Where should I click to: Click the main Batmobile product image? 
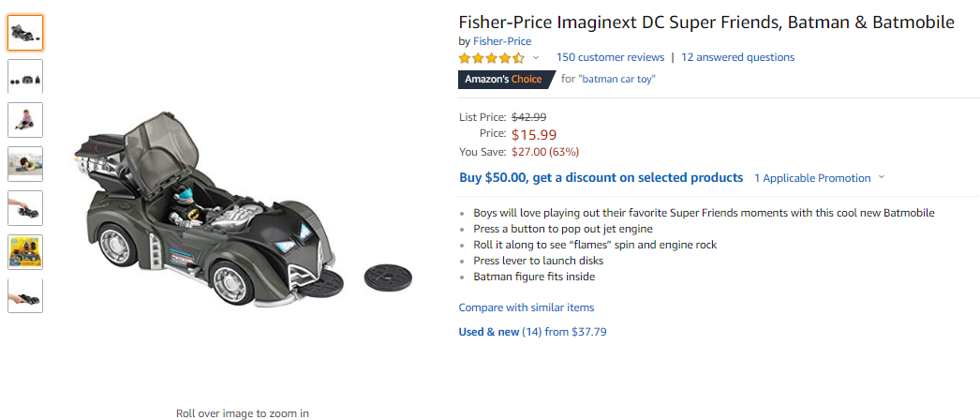(244, 209)
